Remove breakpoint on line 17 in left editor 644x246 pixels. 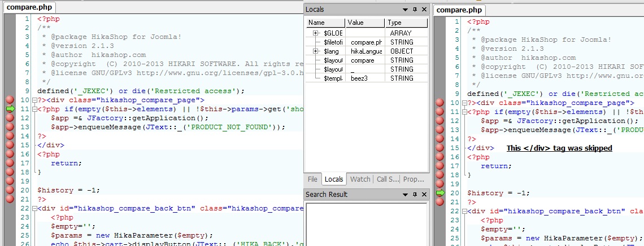9,163
